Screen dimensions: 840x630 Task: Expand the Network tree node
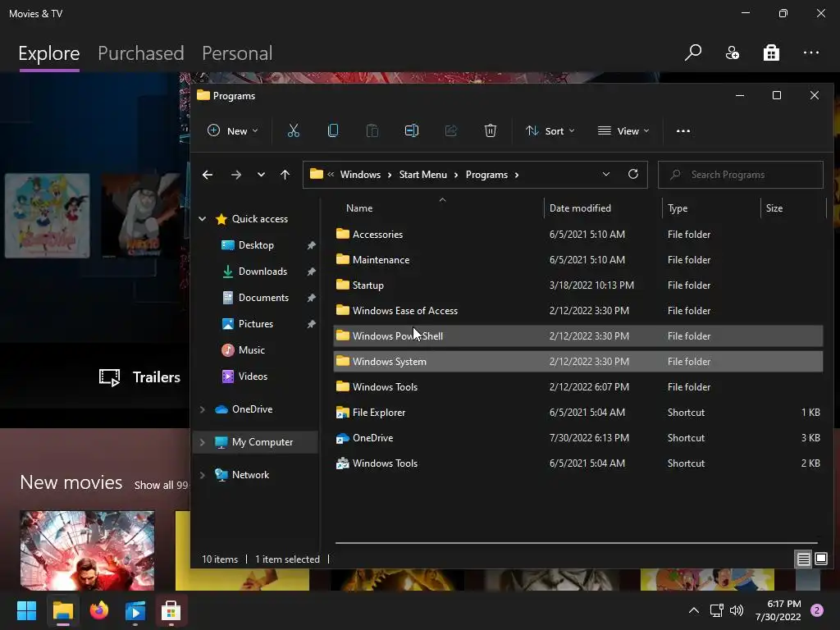(203, 475)
